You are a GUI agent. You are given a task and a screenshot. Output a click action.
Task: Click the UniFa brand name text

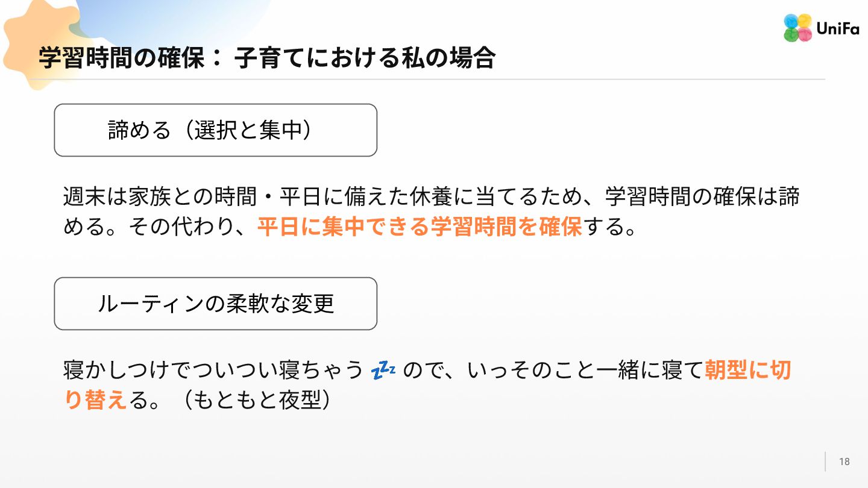coord(838,28)
